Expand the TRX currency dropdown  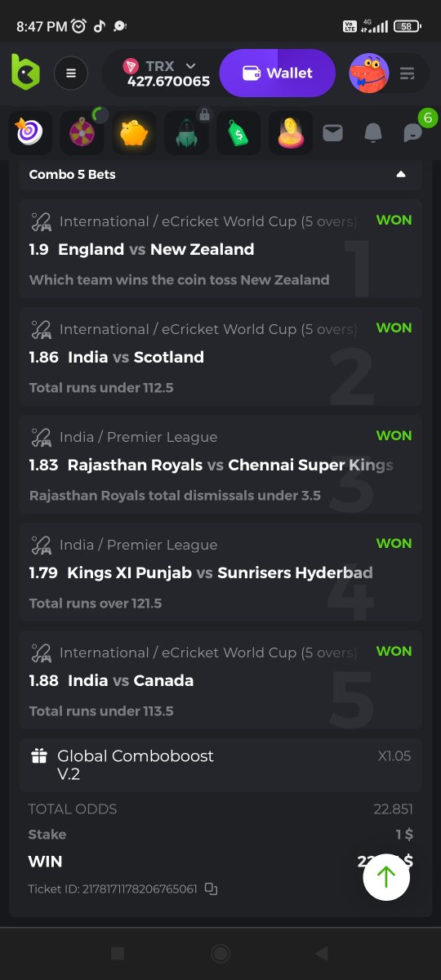tap(191, 65)
